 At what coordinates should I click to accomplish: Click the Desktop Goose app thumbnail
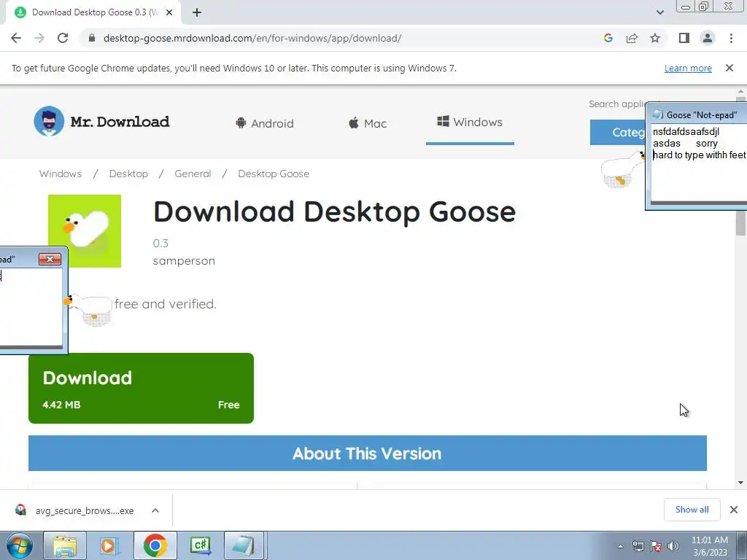(85, 231)
